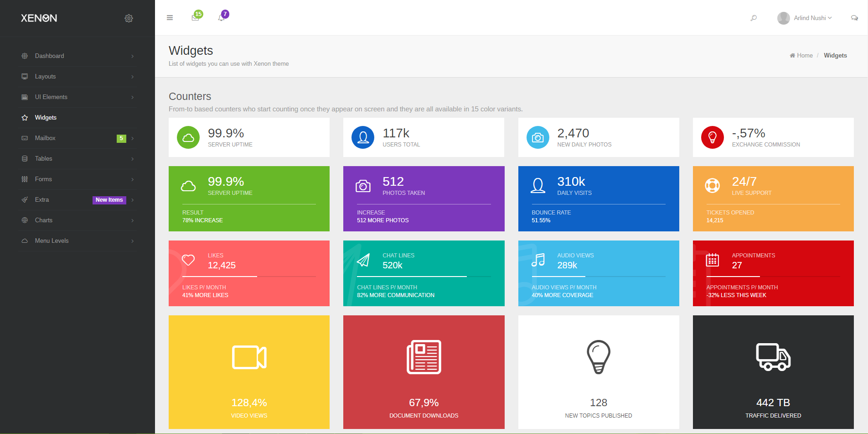868x434 pixels.
Task: Click the video camera icon on Video Views
Action: click(x=249, y=357)
